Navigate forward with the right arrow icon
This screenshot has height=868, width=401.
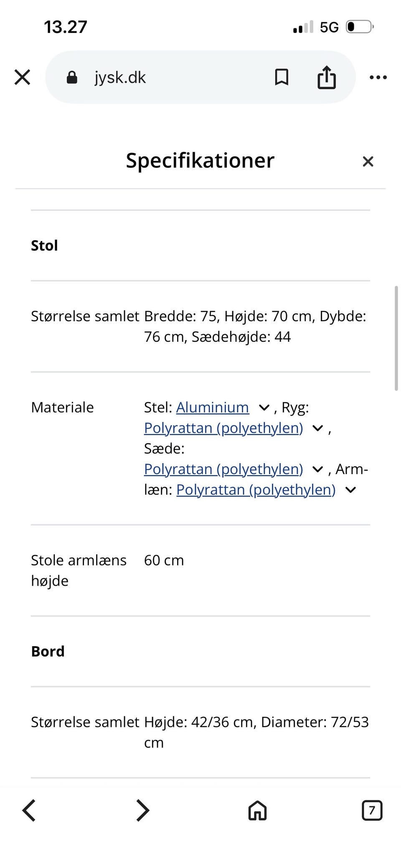142,810
